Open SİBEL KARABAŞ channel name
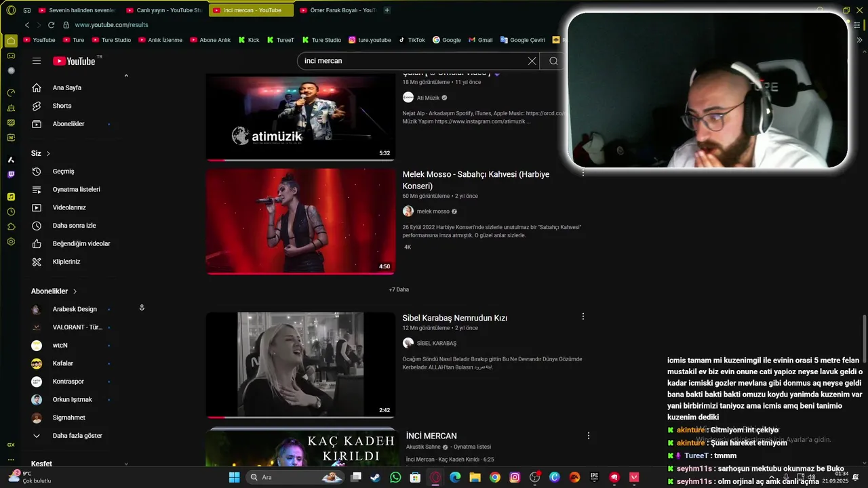Viewport: 868px width, 488px height. click(x=436, y=343)
